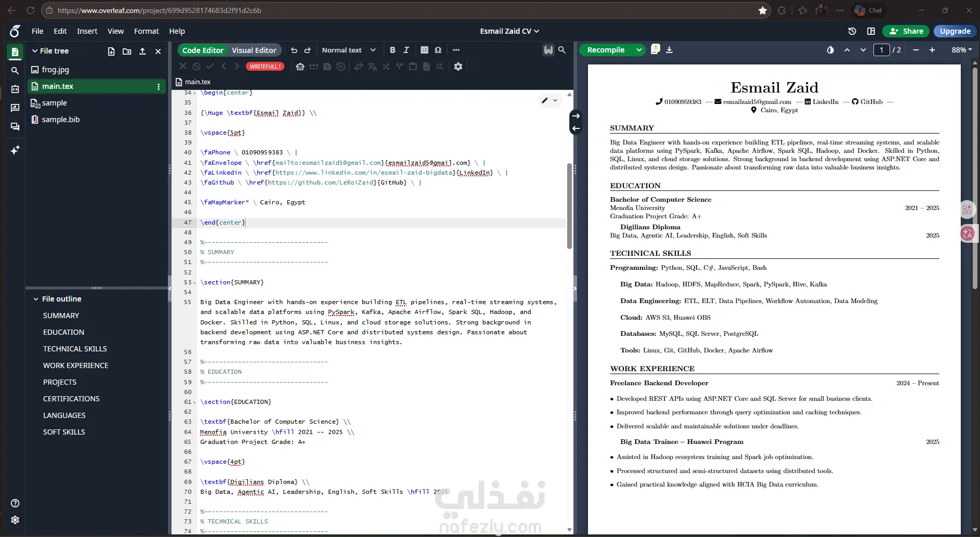
Task: Go to previous PDF page
Action: coord(847,50)
